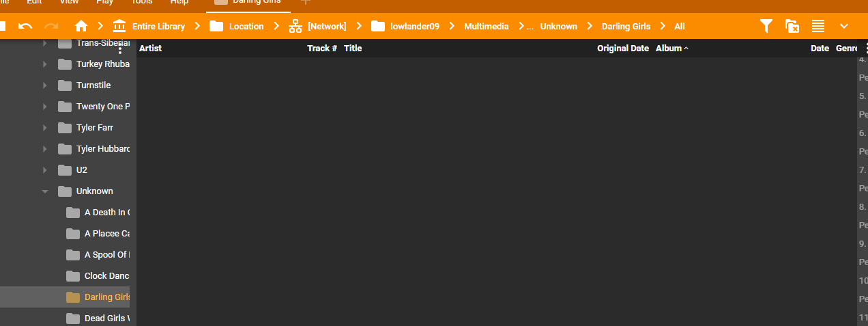Click the Network icon in breadcrumb
The width and height of the screenshot is (868, 326).
295,26
